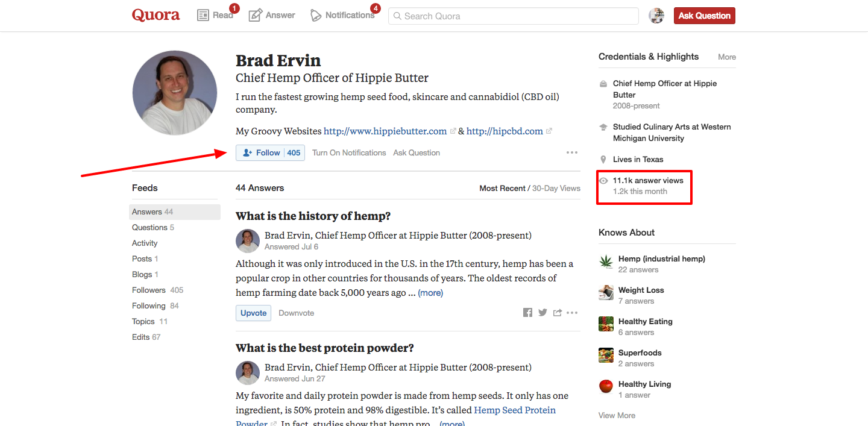Click the Ask Question red button

click(705, 16)
